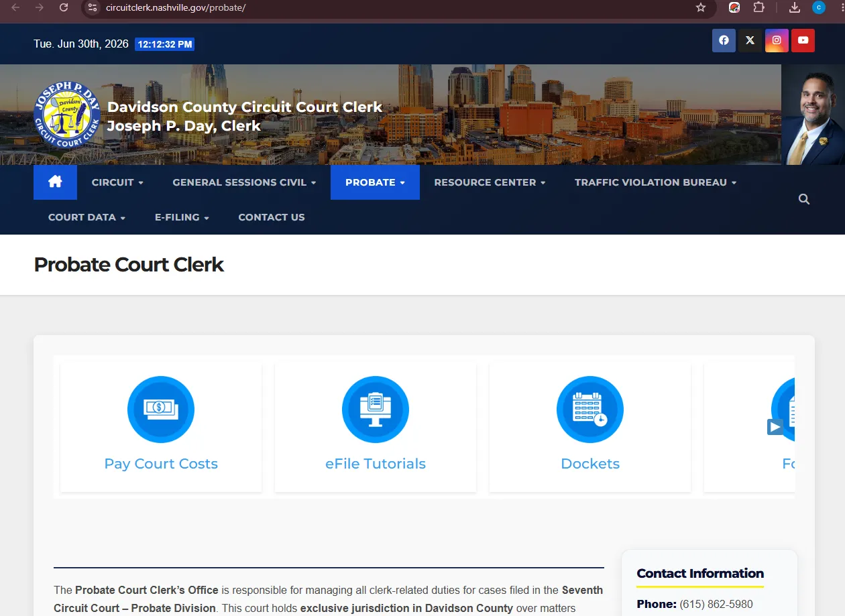Open the Instagram social icon

pyautogui.click(x=777, y=40)
